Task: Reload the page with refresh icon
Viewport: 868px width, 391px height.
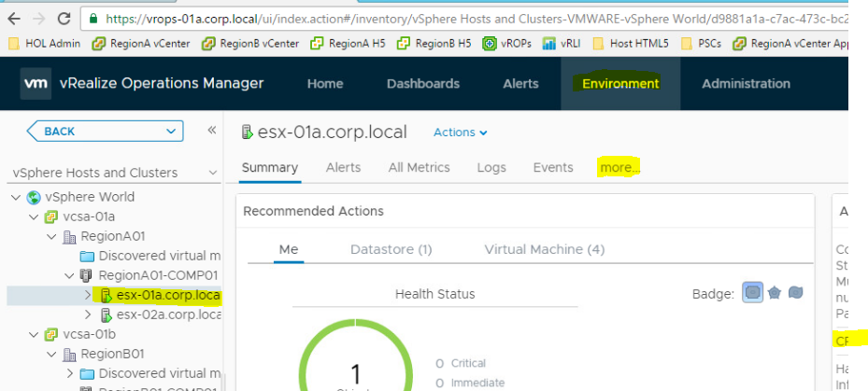Action: click(64, 19)
